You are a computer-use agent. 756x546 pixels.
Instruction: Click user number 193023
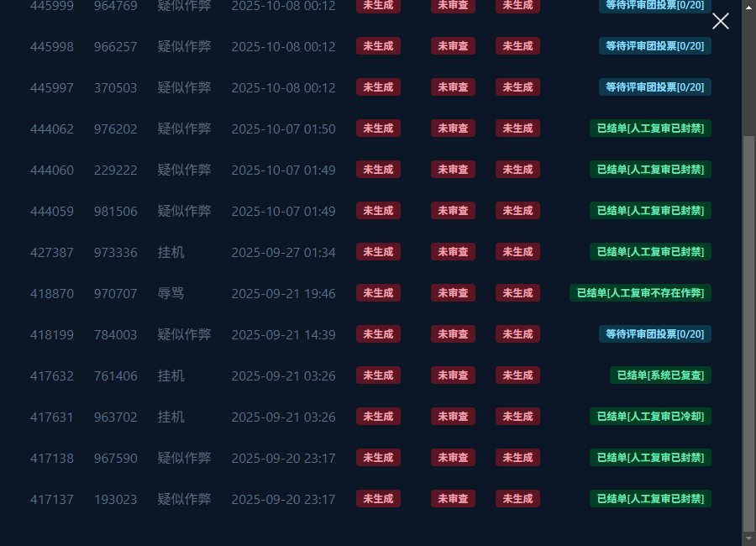pyautogui.click(x=116, y=500)
